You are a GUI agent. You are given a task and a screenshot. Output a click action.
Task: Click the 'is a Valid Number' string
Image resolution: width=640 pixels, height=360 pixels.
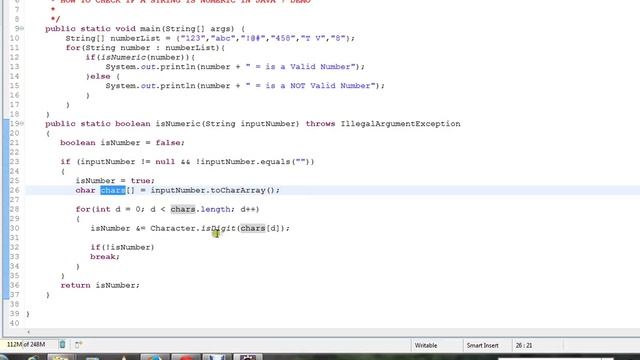click(302, 67)
